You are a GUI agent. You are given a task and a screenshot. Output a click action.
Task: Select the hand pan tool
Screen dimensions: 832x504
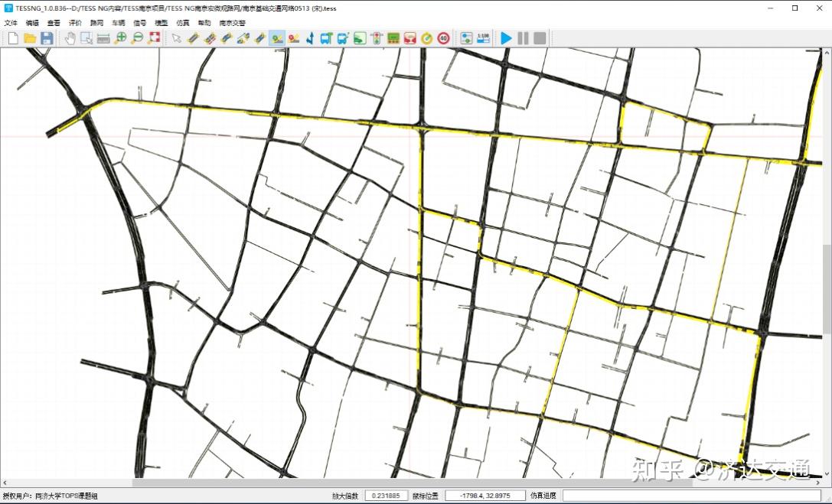70,38
